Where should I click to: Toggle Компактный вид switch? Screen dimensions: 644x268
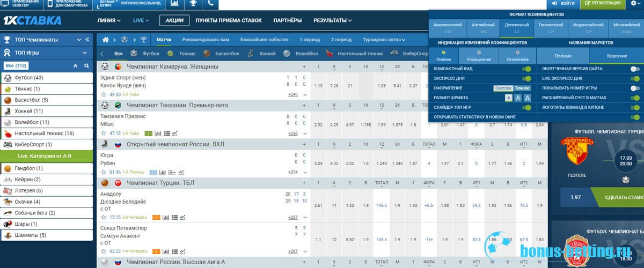pyautogui.click(x=528, y=69)
